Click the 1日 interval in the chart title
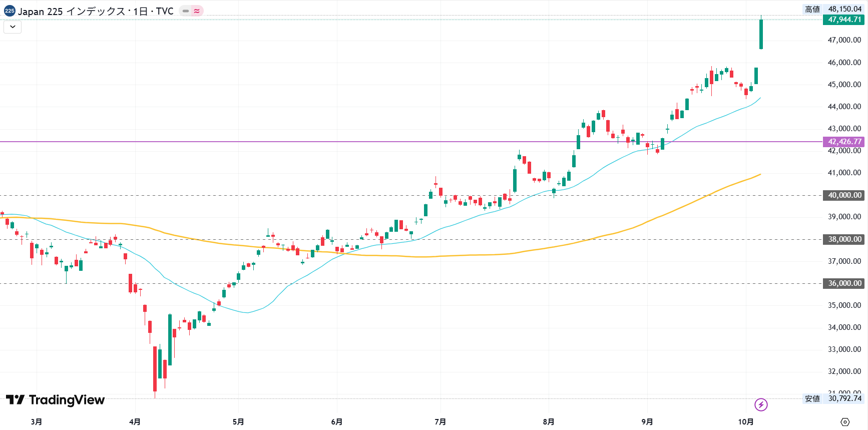Screen dimensions: 868x430 140,11
